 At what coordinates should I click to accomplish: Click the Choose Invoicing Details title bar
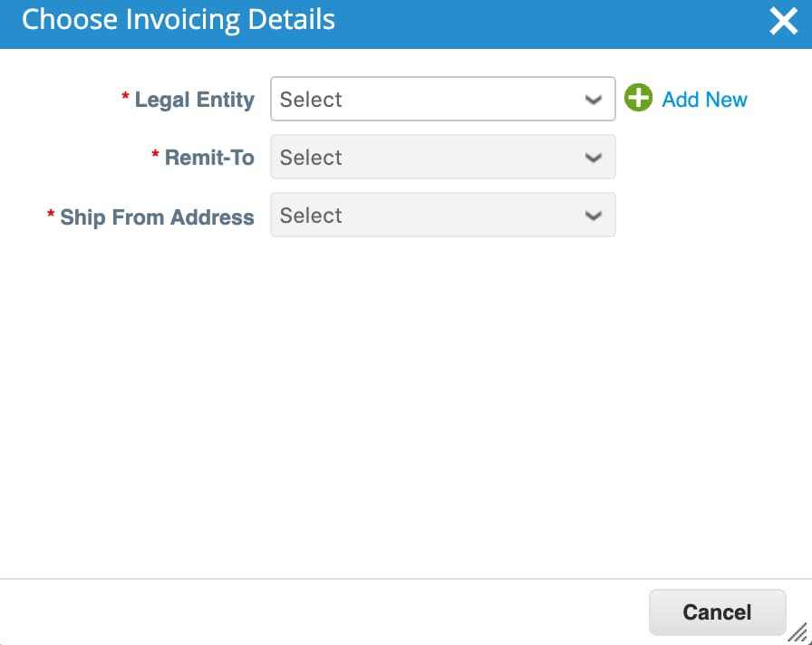178,19
